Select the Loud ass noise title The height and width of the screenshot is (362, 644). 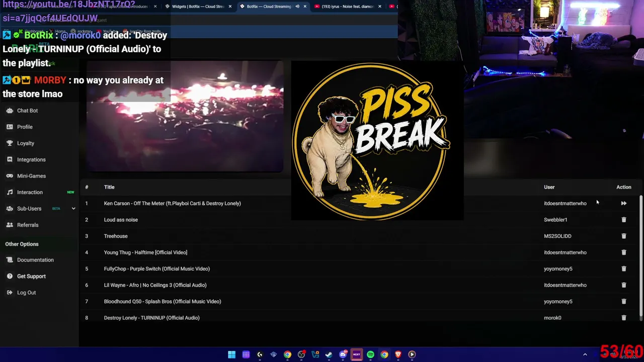pos(121,220)
